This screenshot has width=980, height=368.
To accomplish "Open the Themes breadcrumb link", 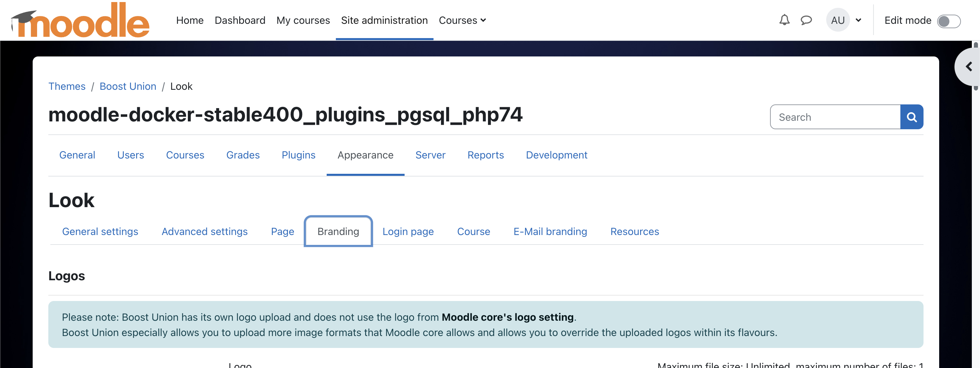I will coord(67,86).
